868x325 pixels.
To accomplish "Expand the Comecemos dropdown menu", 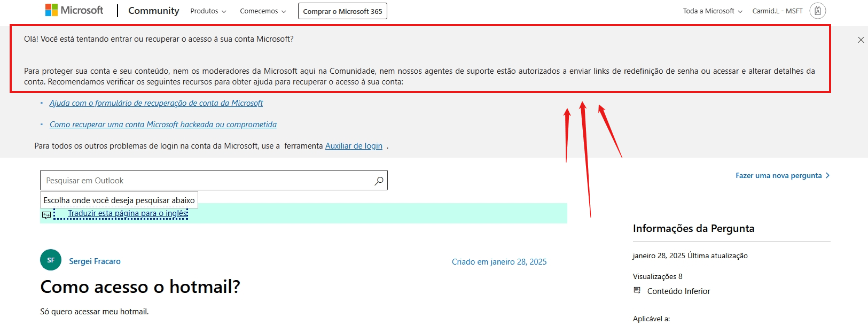I will point(263,11).
